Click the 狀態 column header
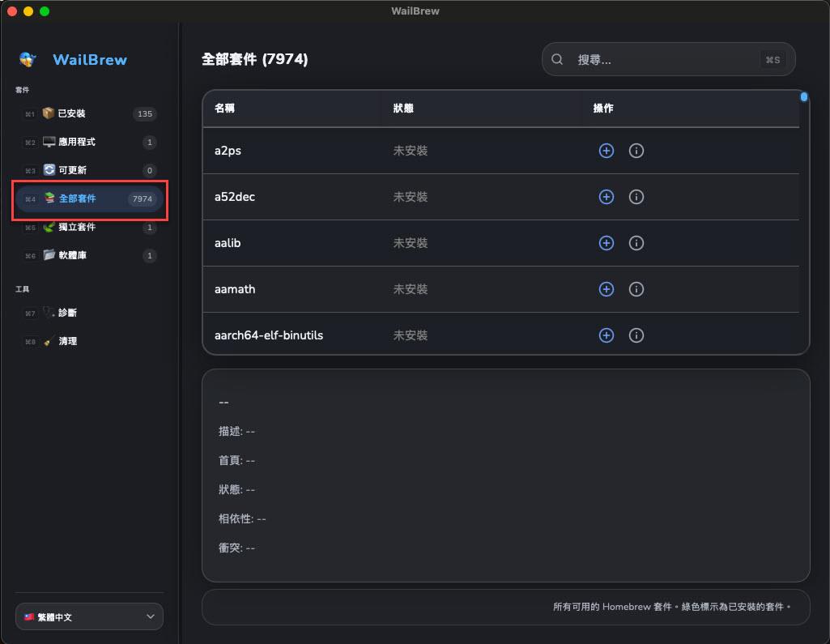830x644 pixels. [x=403, y=109]
